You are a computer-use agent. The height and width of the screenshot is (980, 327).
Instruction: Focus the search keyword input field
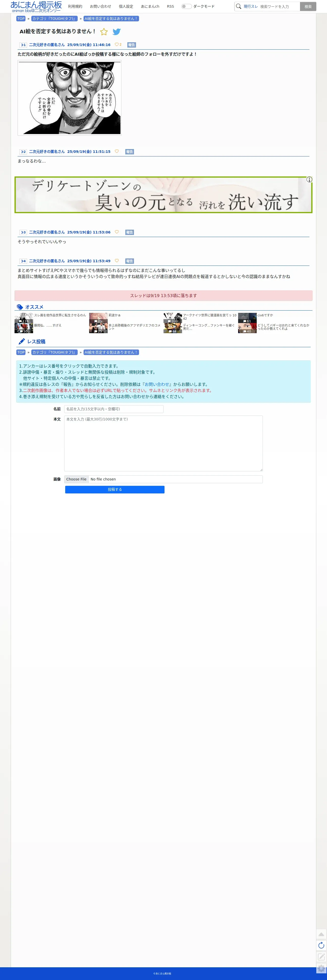(279, 6)
